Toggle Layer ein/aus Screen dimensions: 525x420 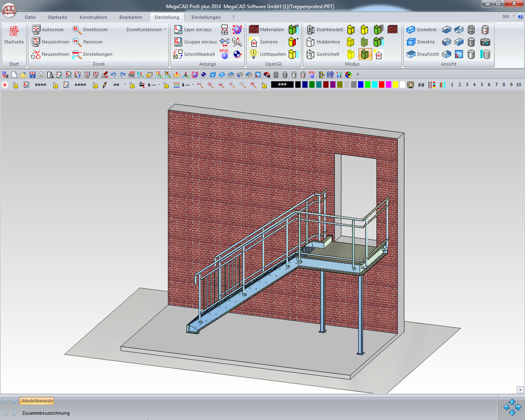coord(178,30)
